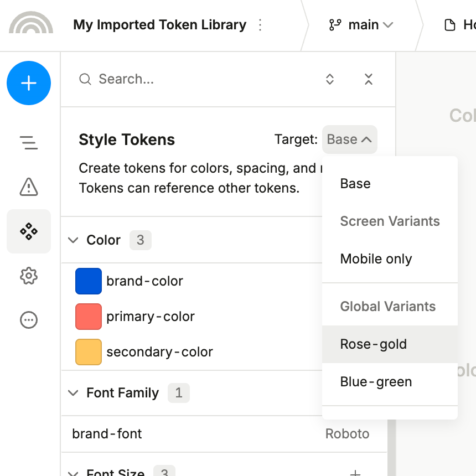Collapse the Target dropdown via its chevron
476x476 pixels.
[x=365, y=139]
